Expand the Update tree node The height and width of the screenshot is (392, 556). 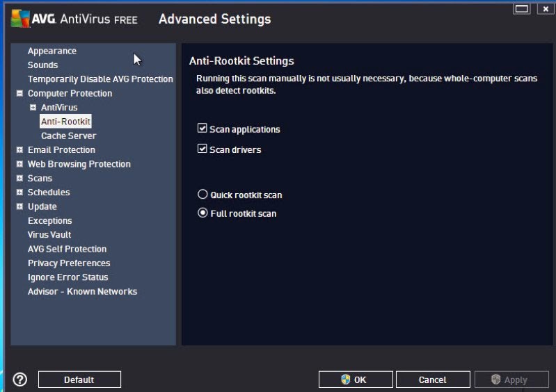[20, 206]
